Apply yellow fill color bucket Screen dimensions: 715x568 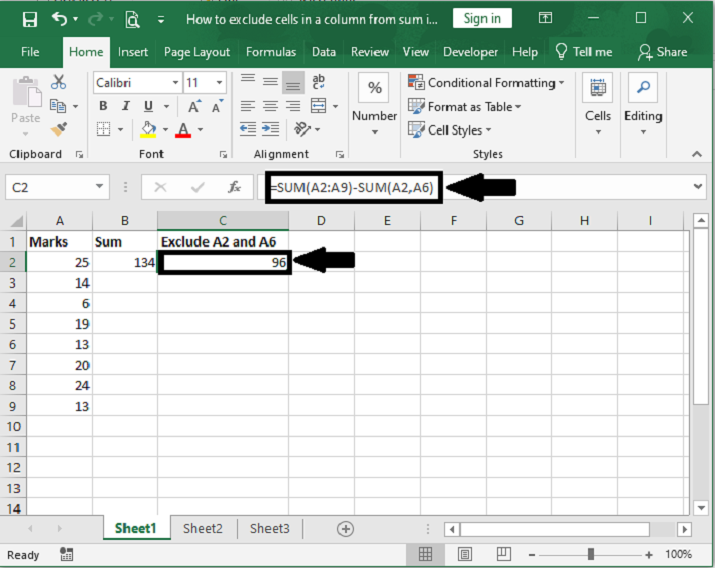pos(148,129)
